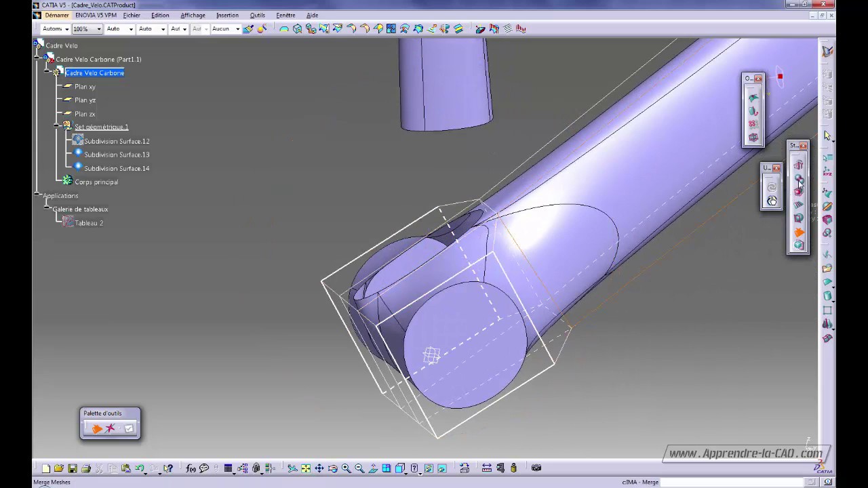Click the Undo icon

140,468
